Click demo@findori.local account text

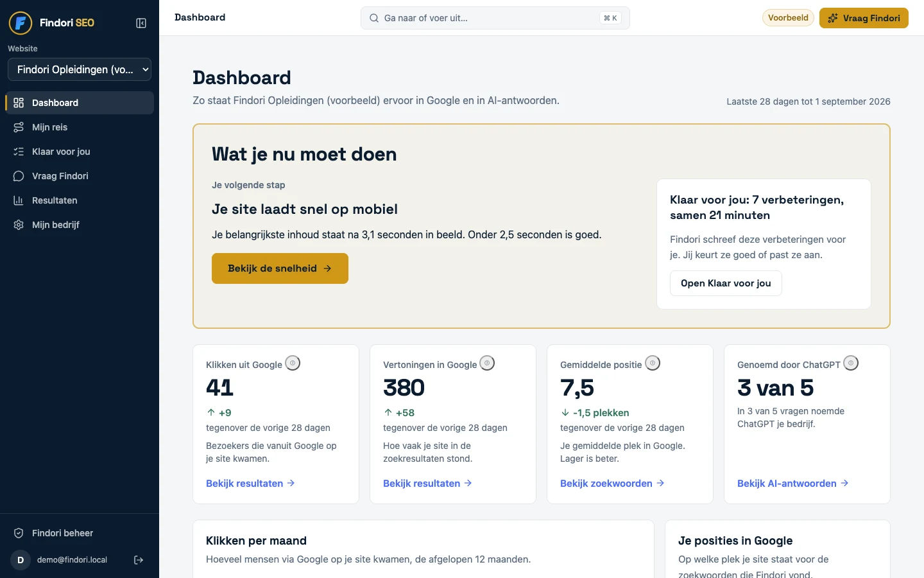click(72, 560)
